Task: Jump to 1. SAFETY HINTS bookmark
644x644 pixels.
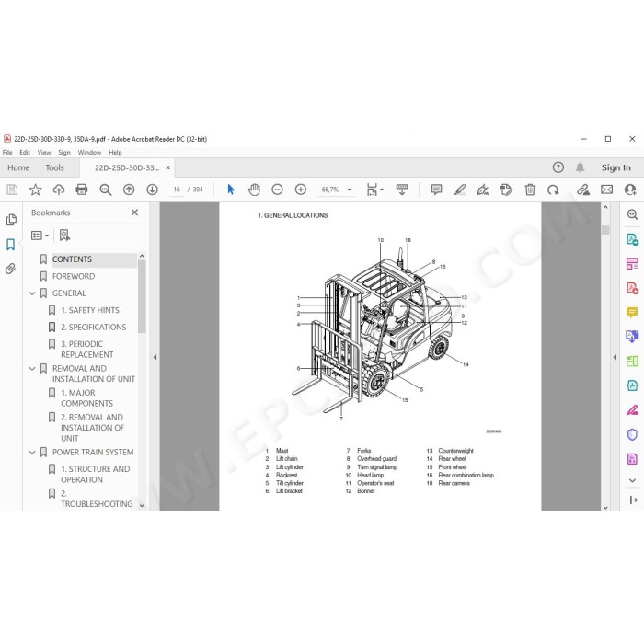Action: (90, 310)
